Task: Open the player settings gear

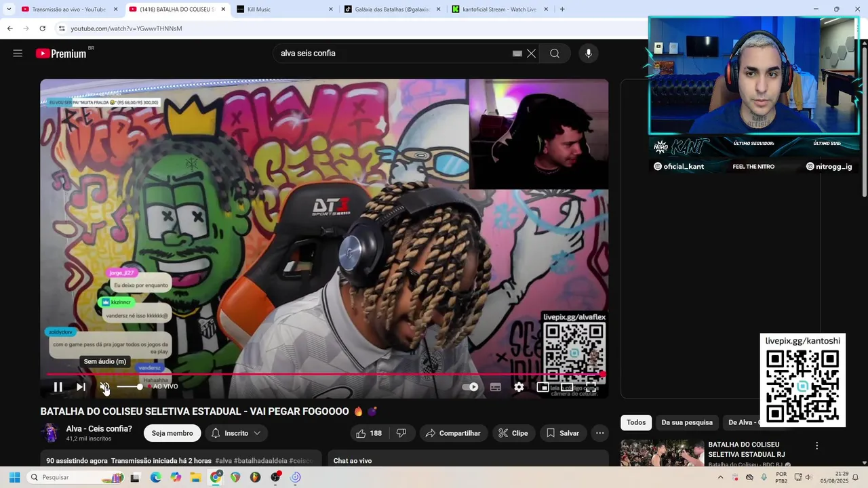Action: pyautogui.click(x=519, y=387)
